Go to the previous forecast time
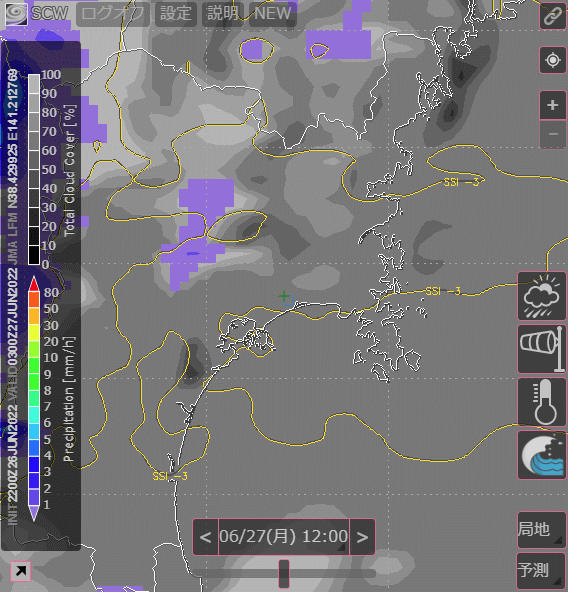The width and height of the screenshot is (568, 592). 205,537
